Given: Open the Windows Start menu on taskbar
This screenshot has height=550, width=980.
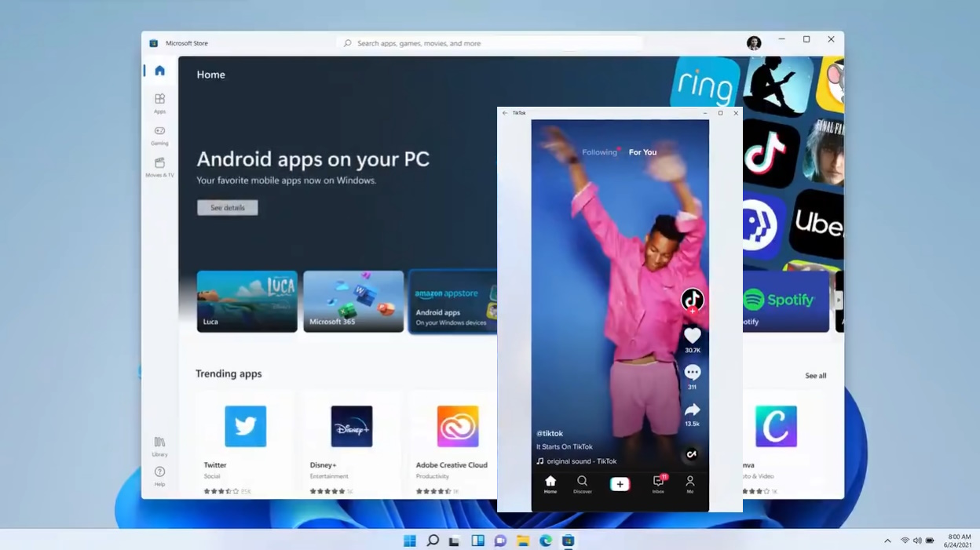Looking at the screenshot, I should [410, 541].
